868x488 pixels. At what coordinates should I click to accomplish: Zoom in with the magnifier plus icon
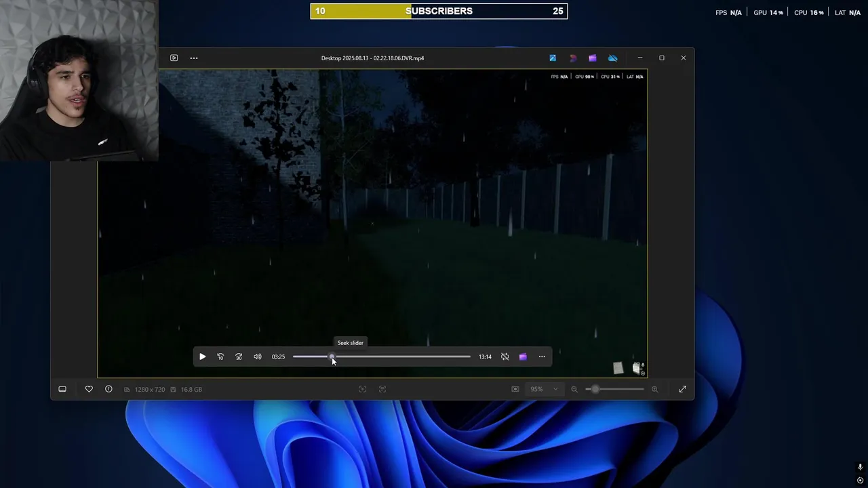click(x=654, y=389)
